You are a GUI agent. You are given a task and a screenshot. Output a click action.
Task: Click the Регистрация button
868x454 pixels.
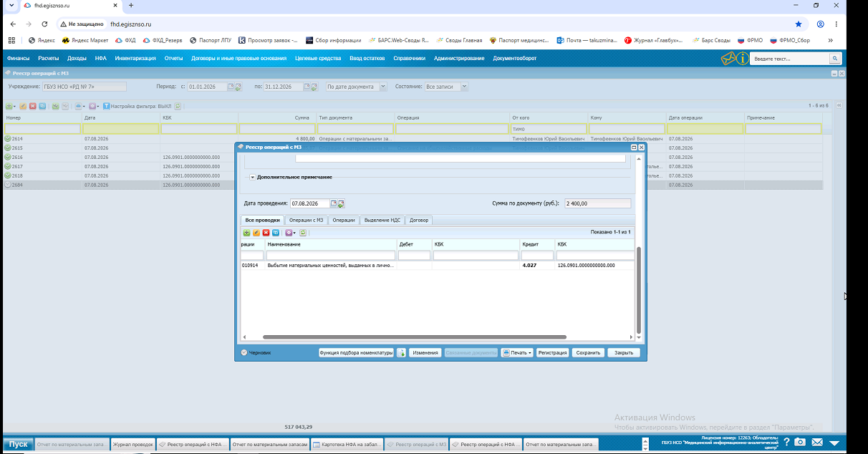point(553,352)
